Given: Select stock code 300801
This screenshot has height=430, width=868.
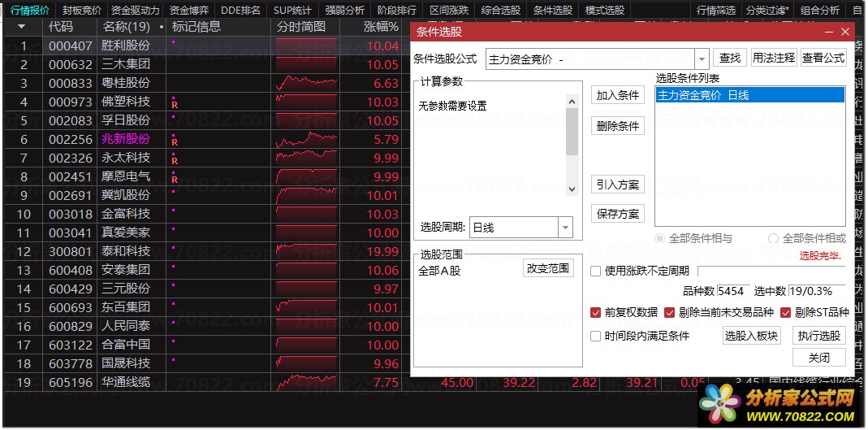Looking at the screenshot, I should (x=70, y=251).
